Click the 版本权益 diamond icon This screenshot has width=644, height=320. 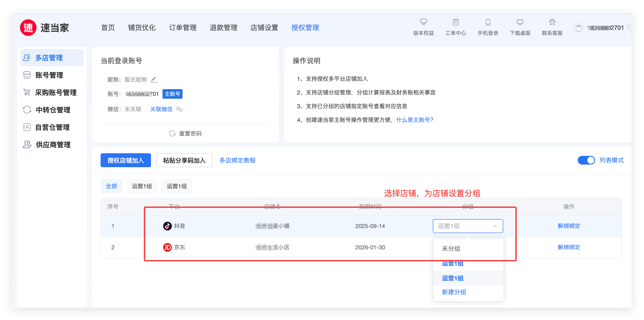[423, 22]
